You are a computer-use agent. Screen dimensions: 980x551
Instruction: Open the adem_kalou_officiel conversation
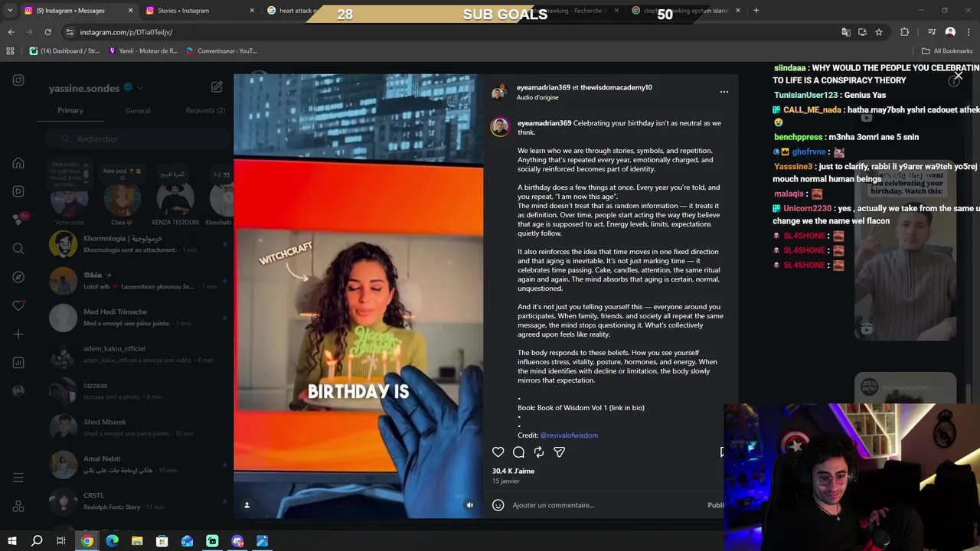pos(134,354)
